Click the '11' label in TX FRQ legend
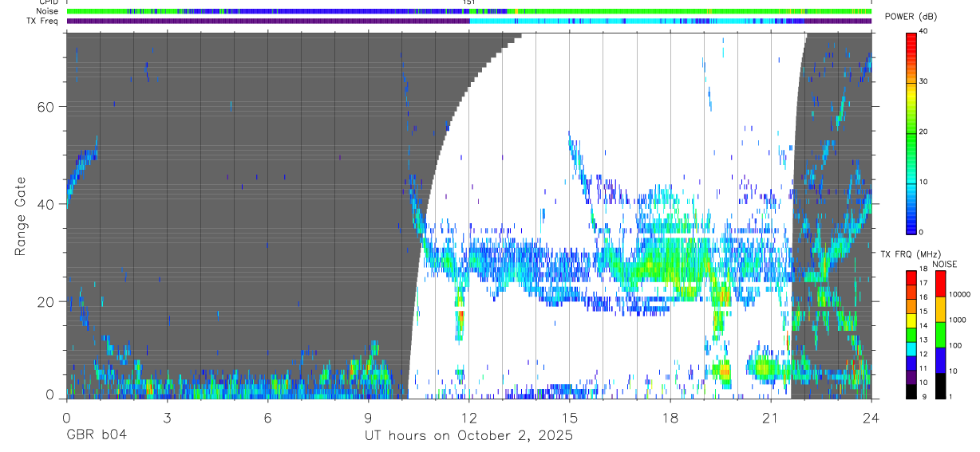 923,369
